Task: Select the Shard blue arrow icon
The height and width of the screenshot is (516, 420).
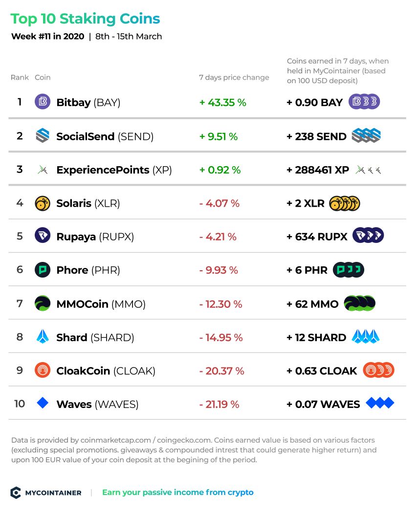Action: pos(43,337)
